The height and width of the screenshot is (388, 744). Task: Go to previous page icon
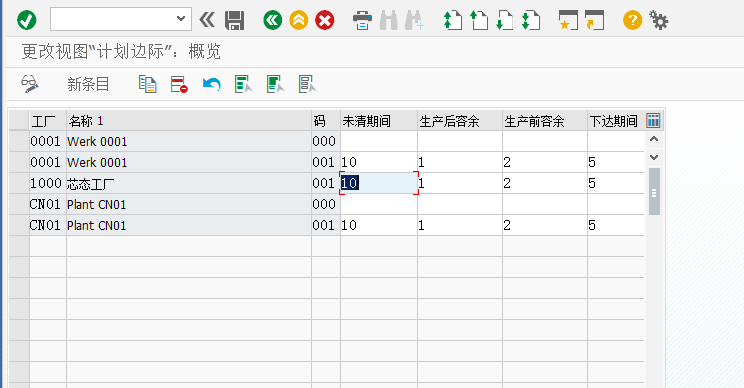[x=479, y=20]
